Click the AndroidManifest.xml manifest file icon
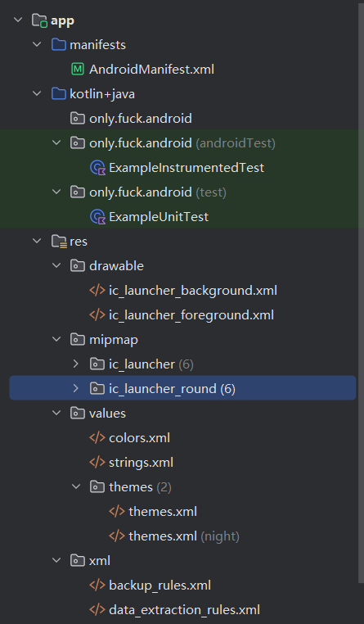 pos(78,70)
